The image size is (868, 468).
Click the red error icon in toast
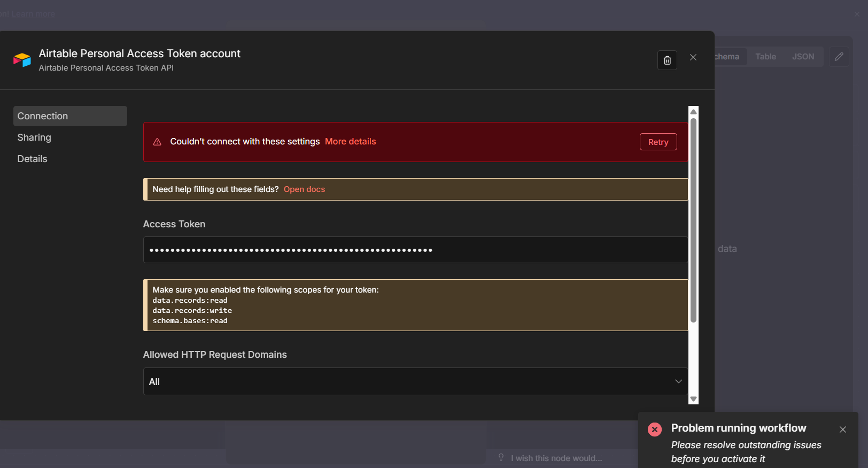[655, 429]
